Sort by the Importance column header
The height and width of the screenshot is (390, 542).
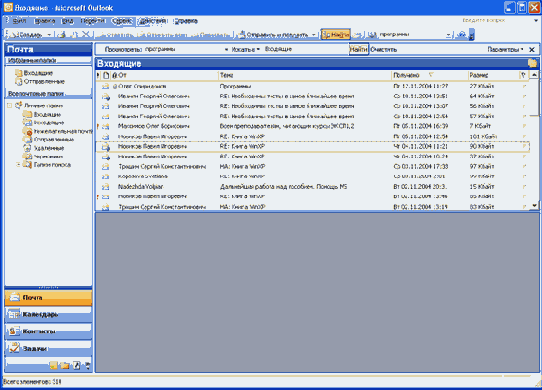98,75
